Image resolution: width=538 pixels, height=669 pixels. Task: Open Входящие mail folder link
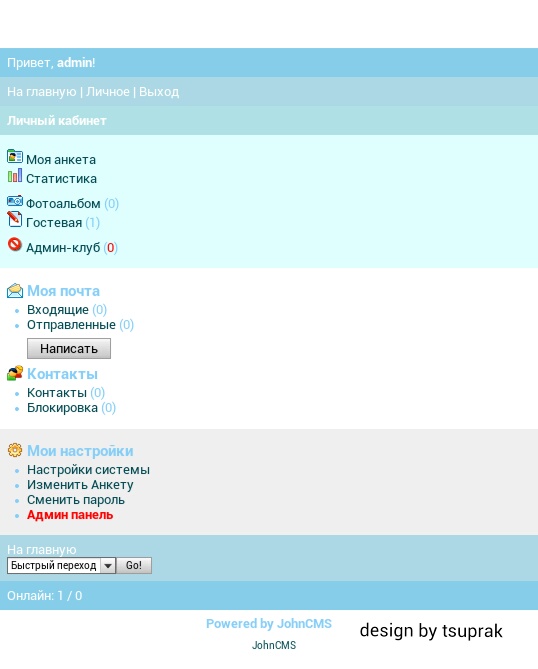58,310
